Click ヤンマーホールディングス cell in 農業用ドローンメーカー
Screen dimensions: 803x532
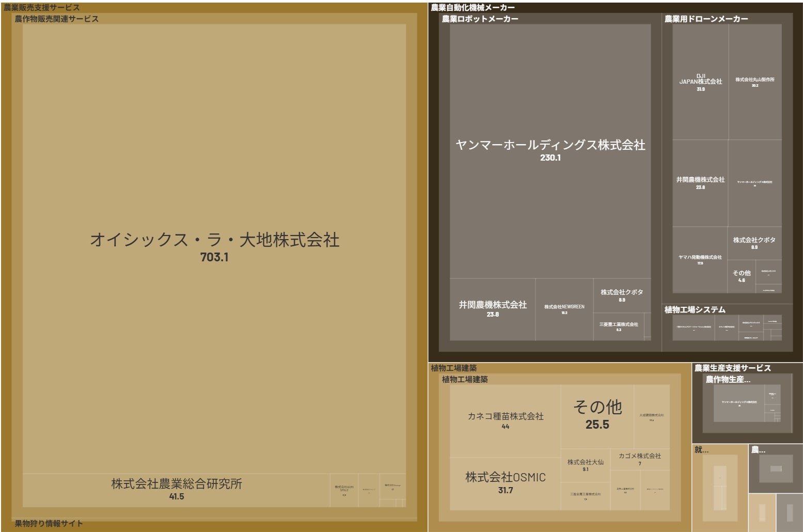pyautogui.click(x=754, y=183)
